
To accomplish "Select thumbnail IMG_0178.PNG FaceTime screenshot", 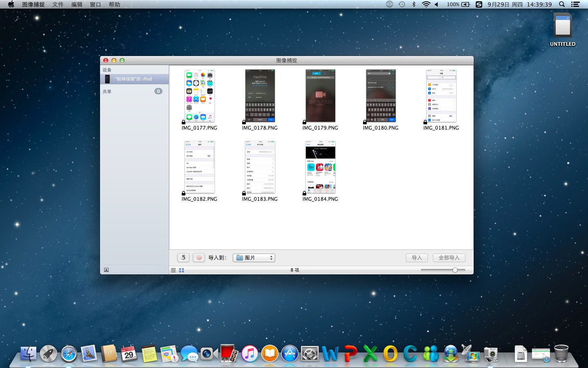I will pyautogui.click(x=260, y=96).
